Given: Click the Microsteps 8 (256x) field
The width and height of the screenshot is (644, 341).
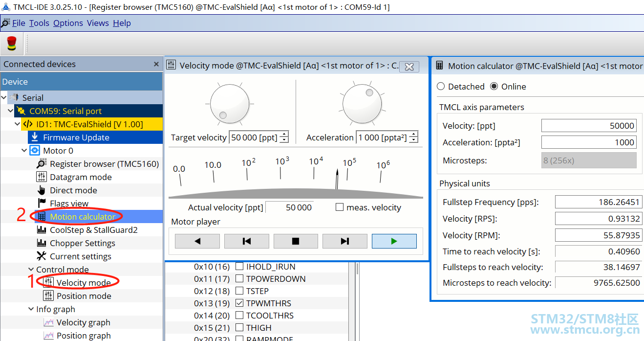Looking at the screenshot, I should coord(589,160).
